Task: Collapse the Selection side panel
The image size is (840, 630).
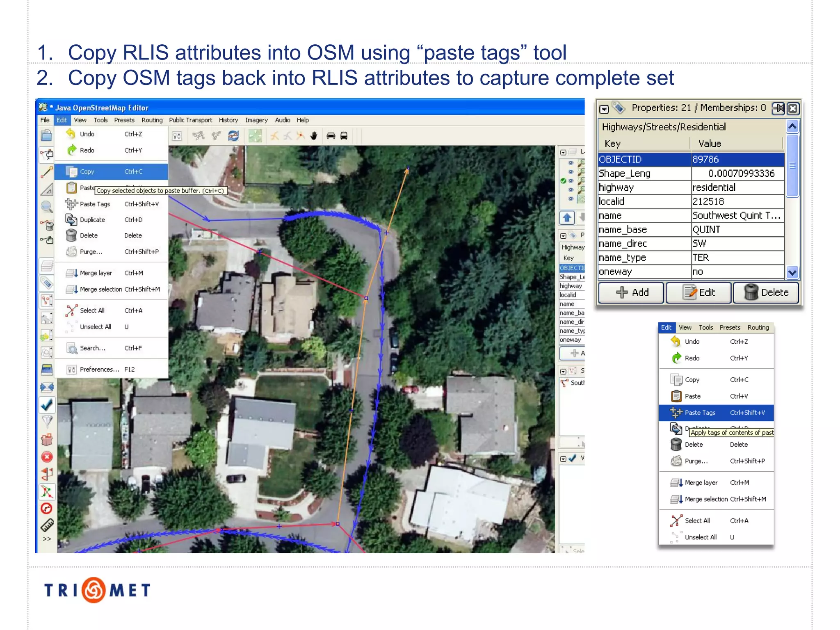Action: (563, 371)
